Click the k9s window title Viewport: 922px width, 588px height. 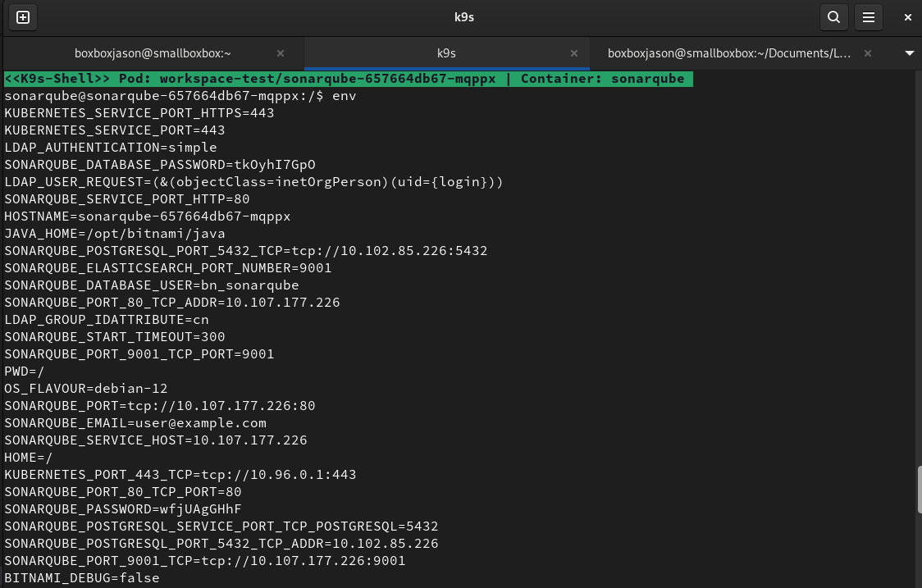[x=464, y=17]
